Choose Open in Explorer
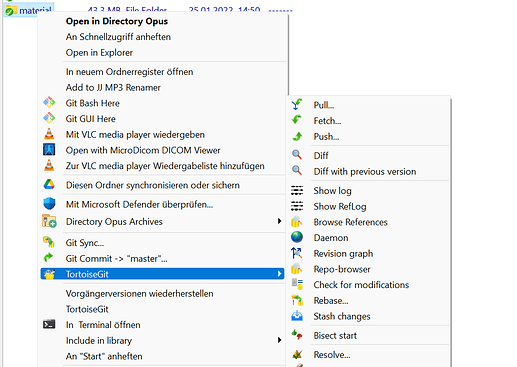 [x=99, y=52]
